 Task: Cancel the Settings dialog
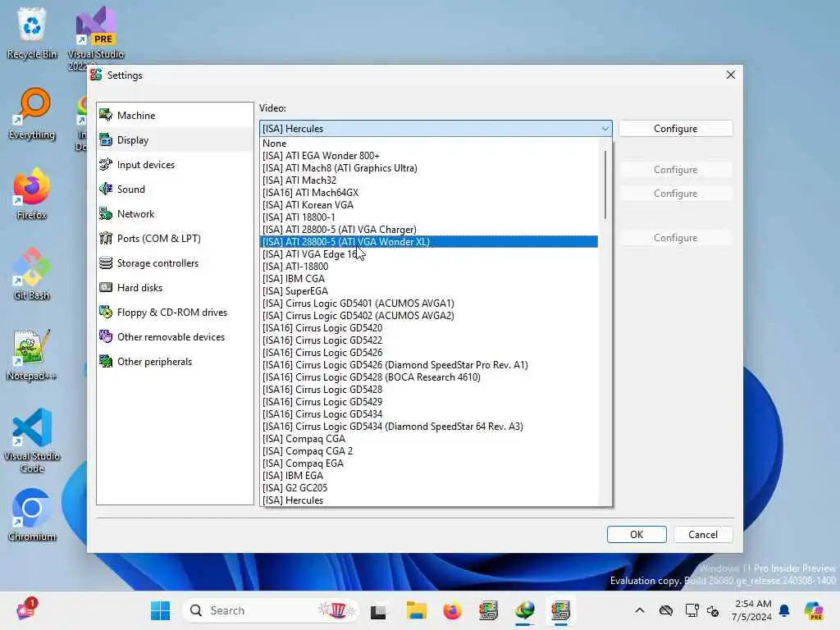pos(702,534)
